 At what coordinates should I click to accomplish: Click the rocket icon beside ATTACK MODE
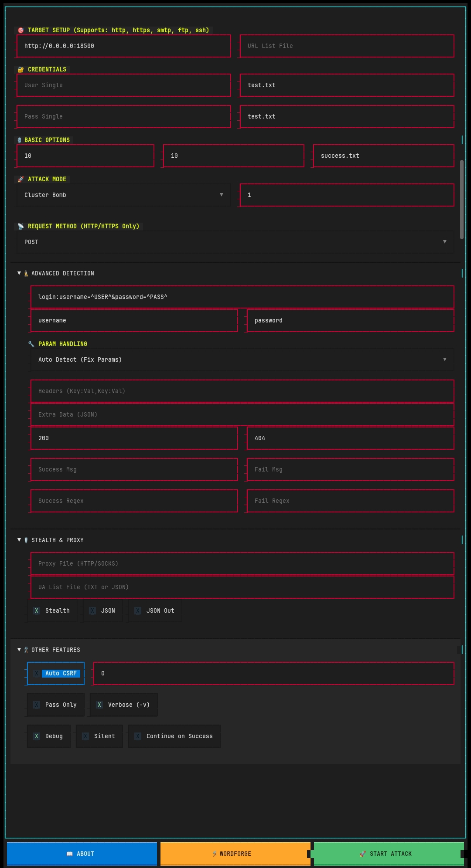coord(20,179)
